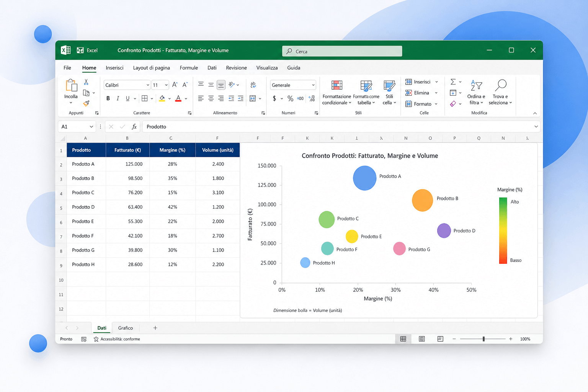The height and width of the screenshot is (392, 588).
Task: Click the Ordina e filtra icon
Action: [476, 85]
